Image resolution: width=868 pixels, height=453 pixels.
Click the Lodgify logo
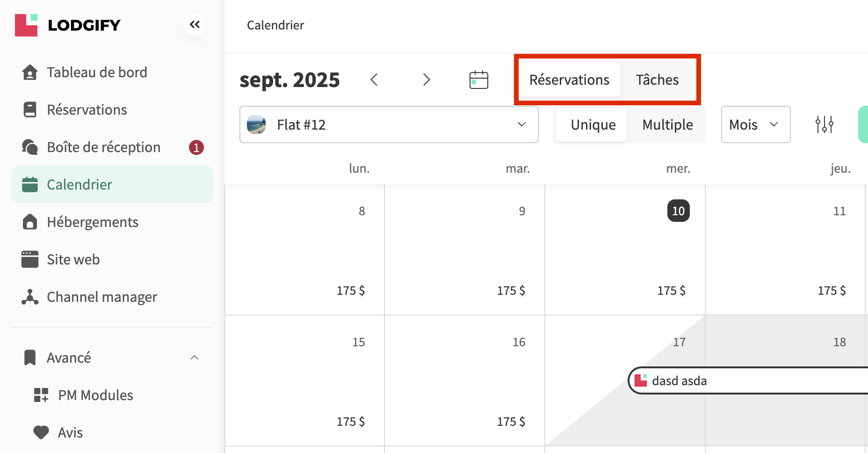[68, 25]
